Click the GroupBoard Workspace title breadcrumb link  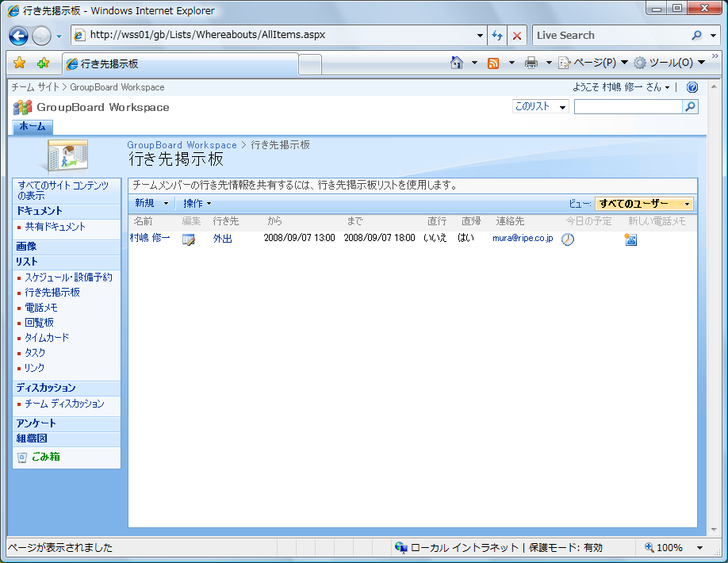pyautogui.click(x=182, y=145)
